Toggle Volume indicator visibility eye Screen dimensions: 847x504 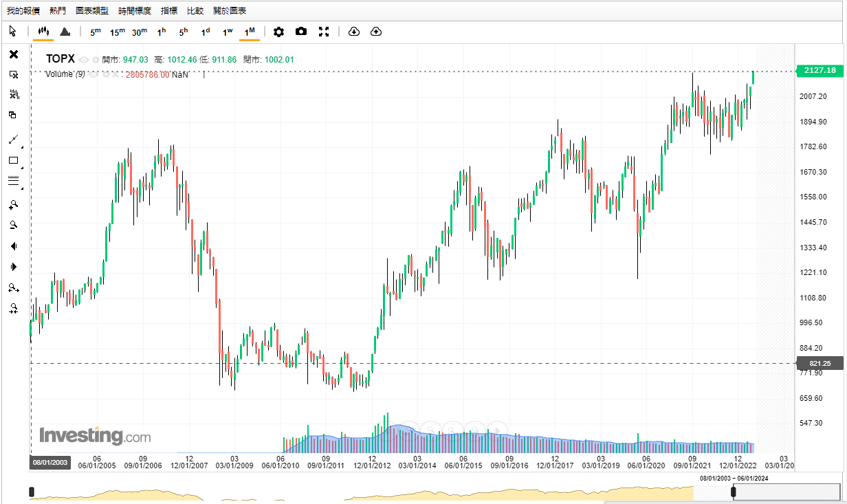pos(92,74)
